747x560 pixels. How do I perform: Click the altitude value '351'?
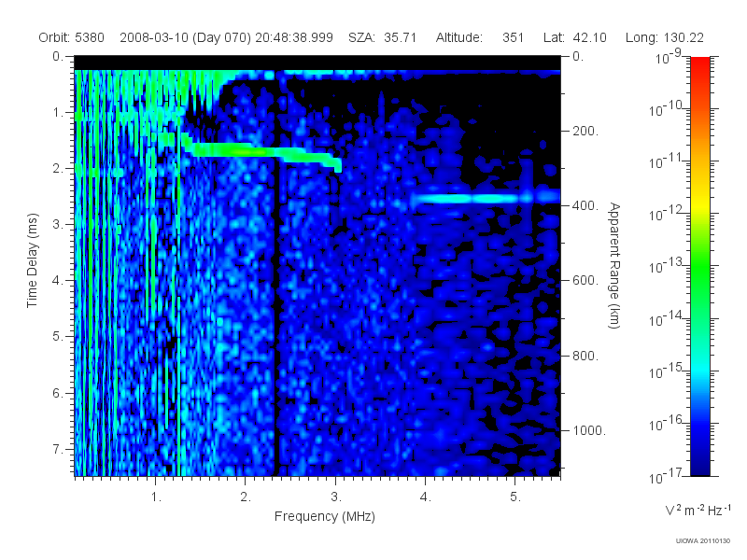(x=513, y=37)
